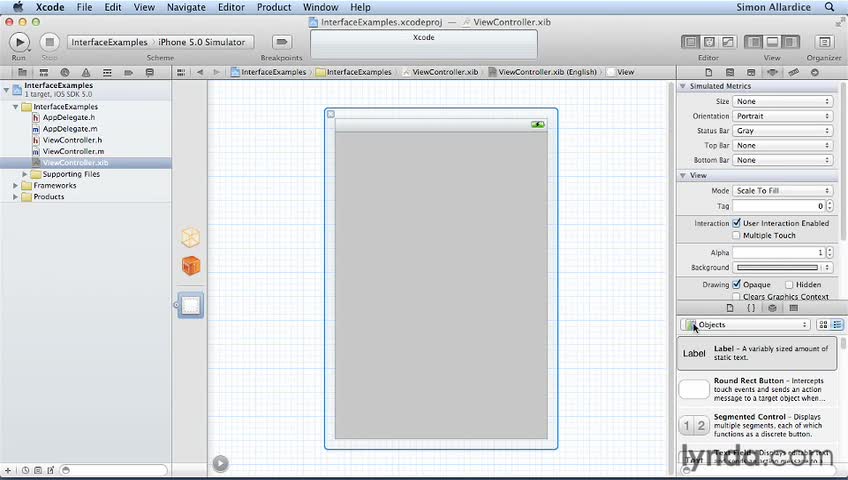Show the Issue navigator tab icon
The image size is (848, 480).
[x=86, y=72]
